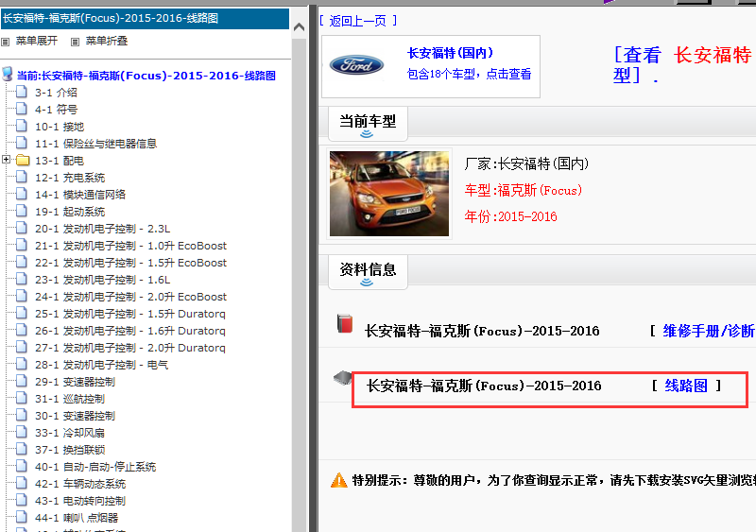Image resolution: width=756 pixels, height=532 pixels.
Task: Click the page icon for 14-1 模块通信网络
Action: [21, 194]
